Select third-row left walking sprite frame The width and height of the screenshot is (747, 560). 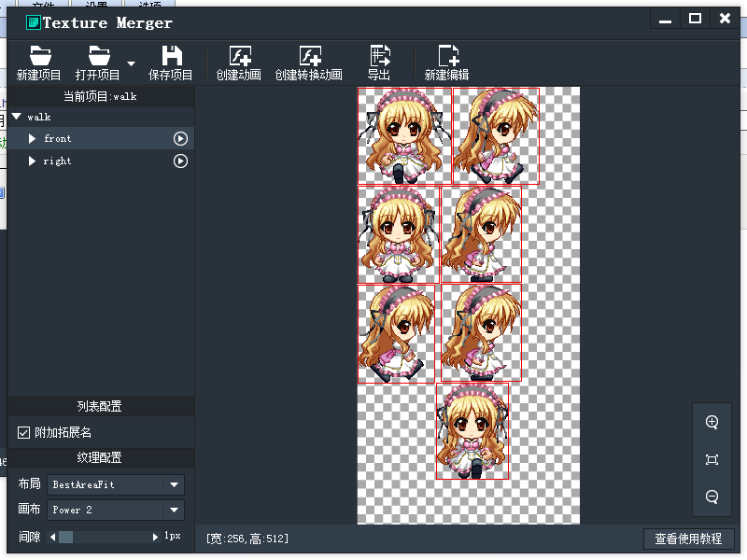coord(396,334)
